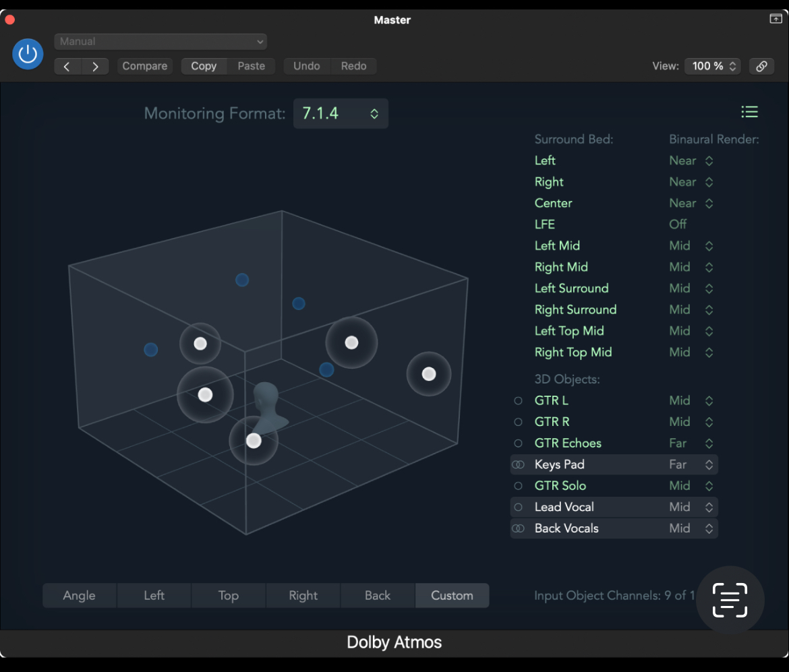Go to next preset arrow
Image resolution: width=789 pixels, height=672 pixels.
click(96, 67)
